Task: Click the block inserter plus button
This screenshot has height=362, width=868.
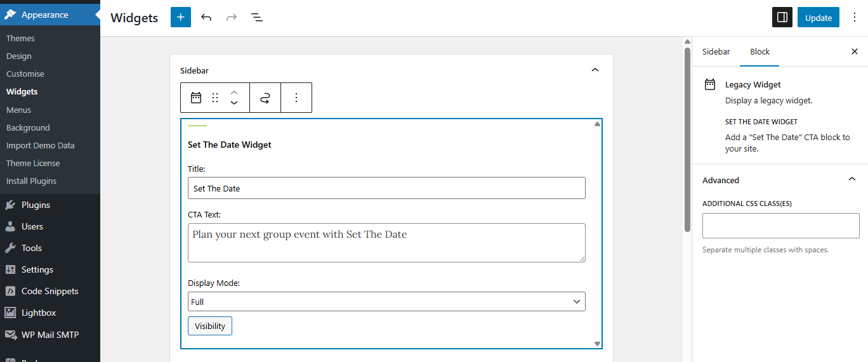Action: [x=181, y=17]
